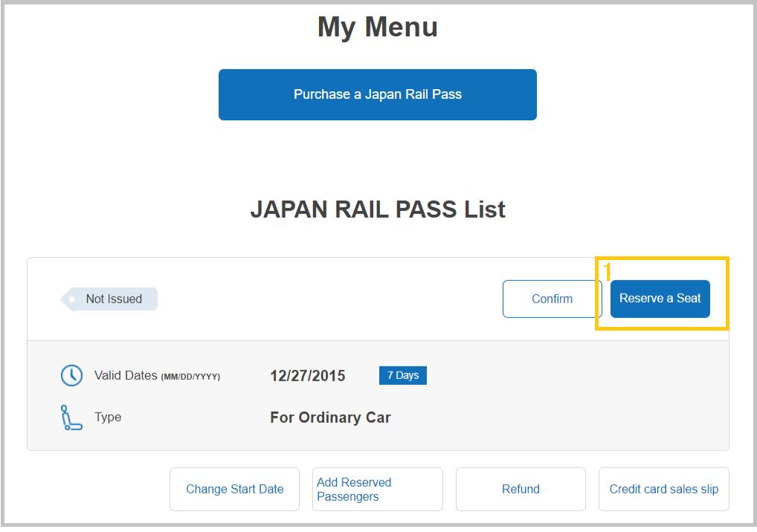View the Credit card sales slip
The height and width of the screenshot is (532, 757).
[x=664, y=489]
